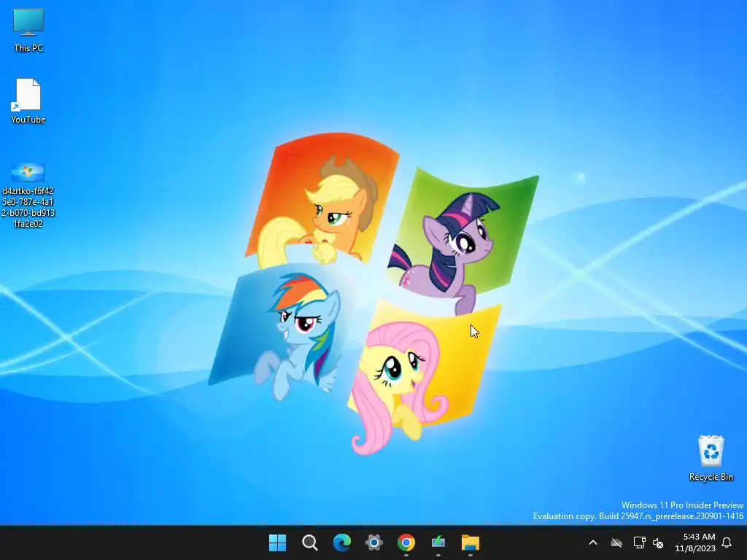Open network status tray icon
The height and width of the screenshot is (560, 747).
(x=639, y=542)
